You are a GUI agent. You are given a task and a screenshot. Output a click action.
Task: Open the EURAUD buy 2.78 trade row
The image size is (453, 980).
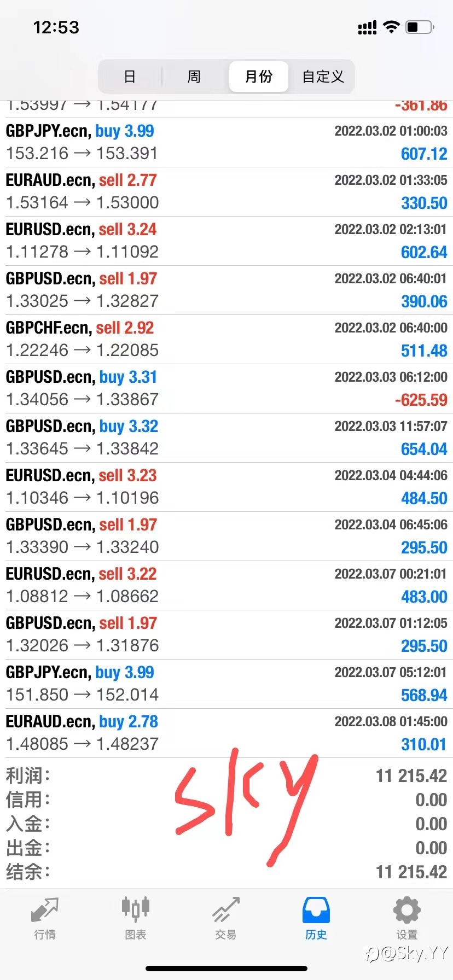pyautogui.click(x=226, y=733)
